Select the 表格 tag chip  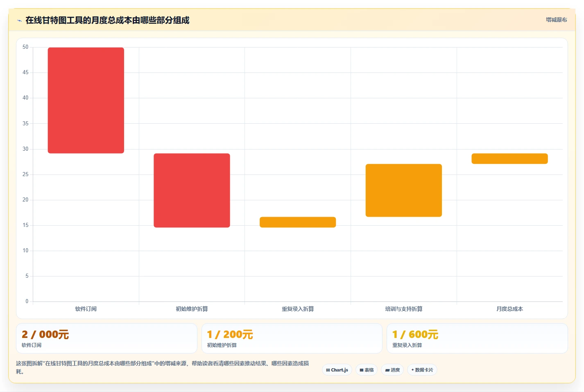(x=367, y=370)
